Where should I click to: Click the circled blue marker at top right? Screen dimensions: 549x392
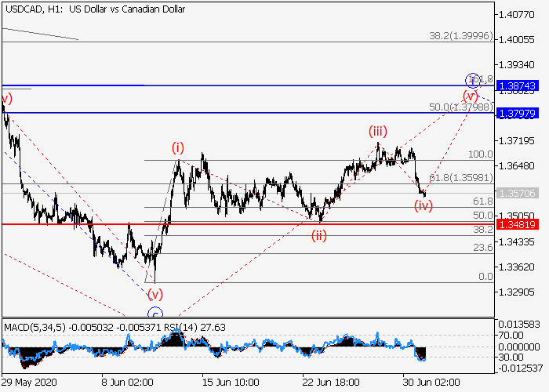[472, 79]
